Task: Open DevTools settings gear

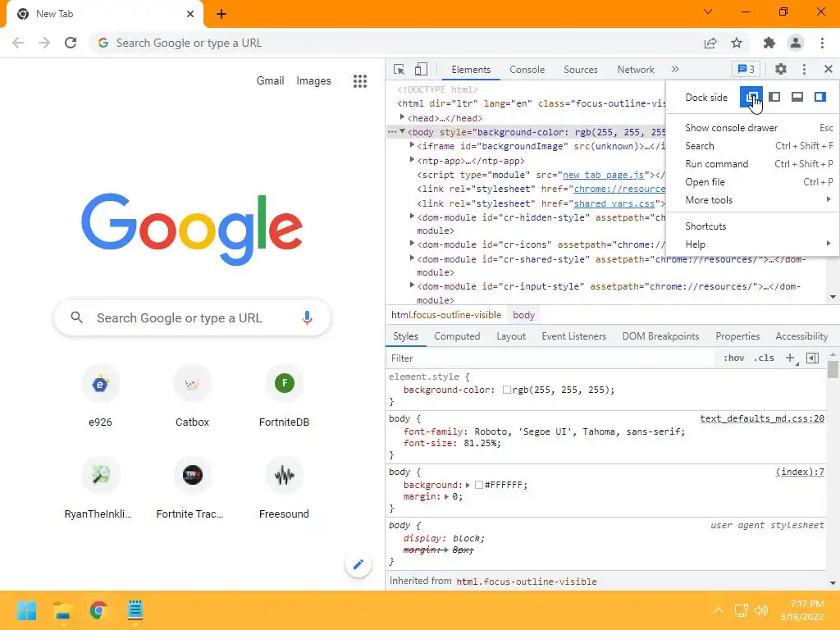Action: tap(781, 69)
